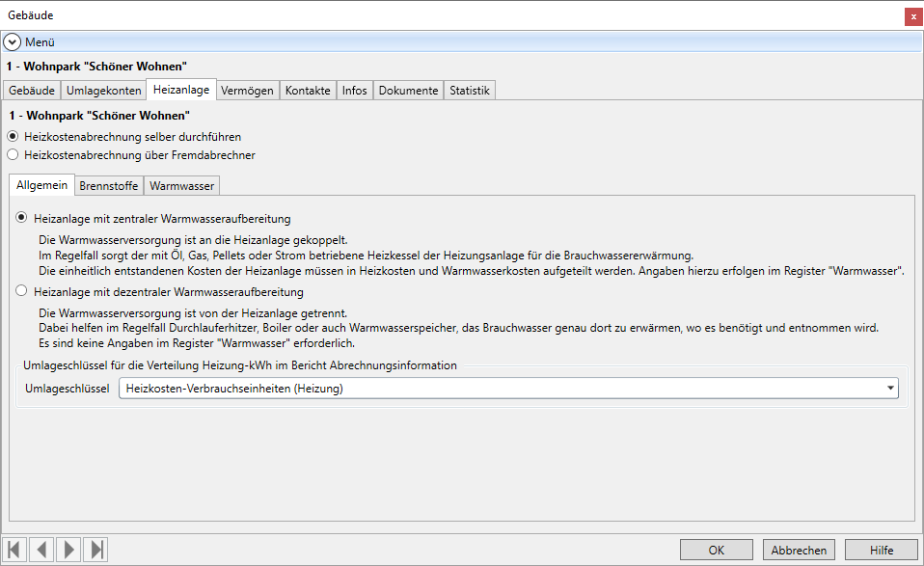This screenshot has width=924, height=566.
Task: Go to the first building record
Action: click(x=14, y=550)
